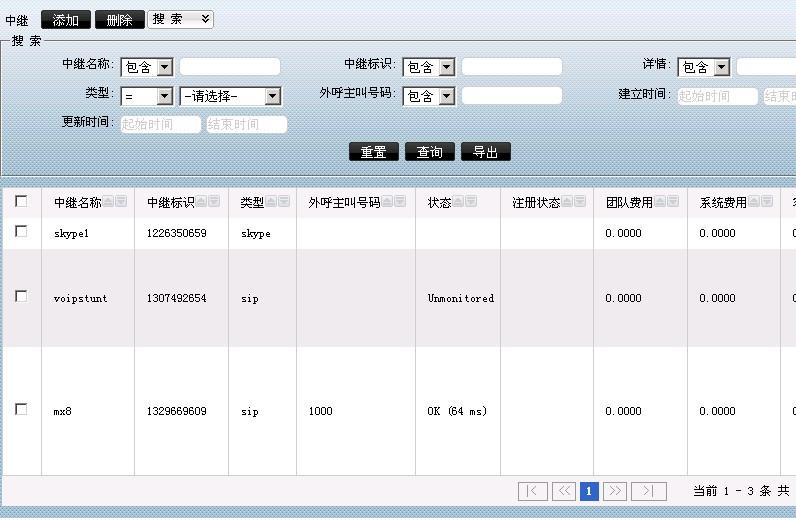796x518 pixels.
Task: Open 外呼主叫号码 match-mode dropdown
Action: point(429,96)
